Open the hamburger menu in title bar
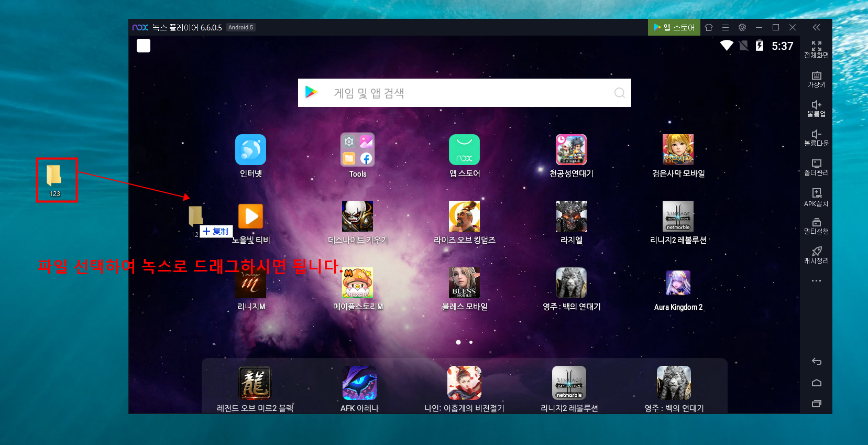 tap(726, 27)
